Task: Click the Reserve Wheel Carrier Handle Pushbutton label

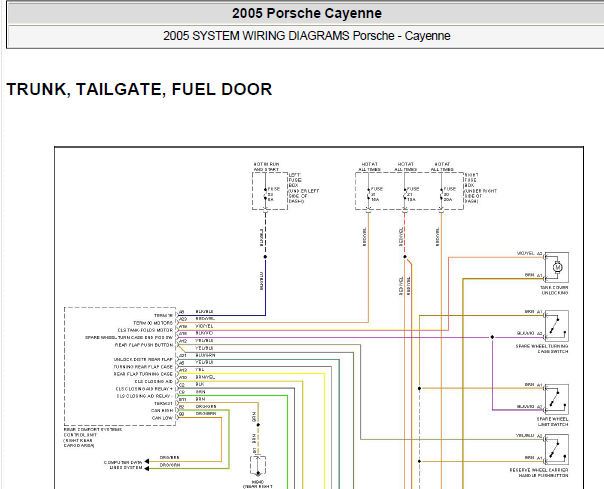Action: (539, 473)
